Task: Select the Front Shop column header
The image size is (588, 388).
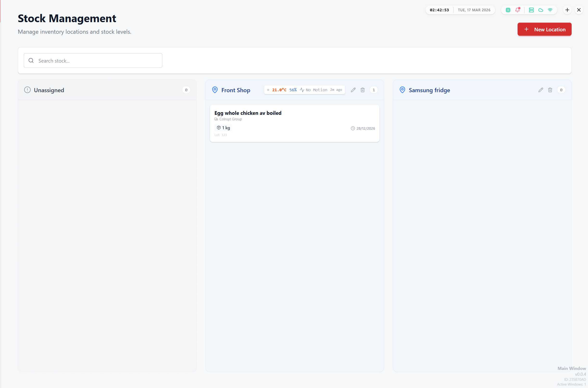Action: coord(236,90)
